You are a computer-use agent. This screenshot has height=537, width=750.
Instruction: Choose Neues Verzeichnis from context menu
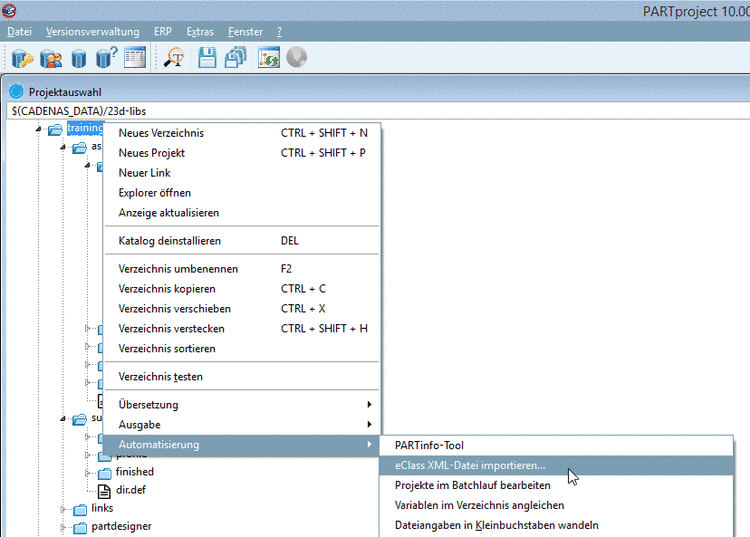click(x=242, y=133)
